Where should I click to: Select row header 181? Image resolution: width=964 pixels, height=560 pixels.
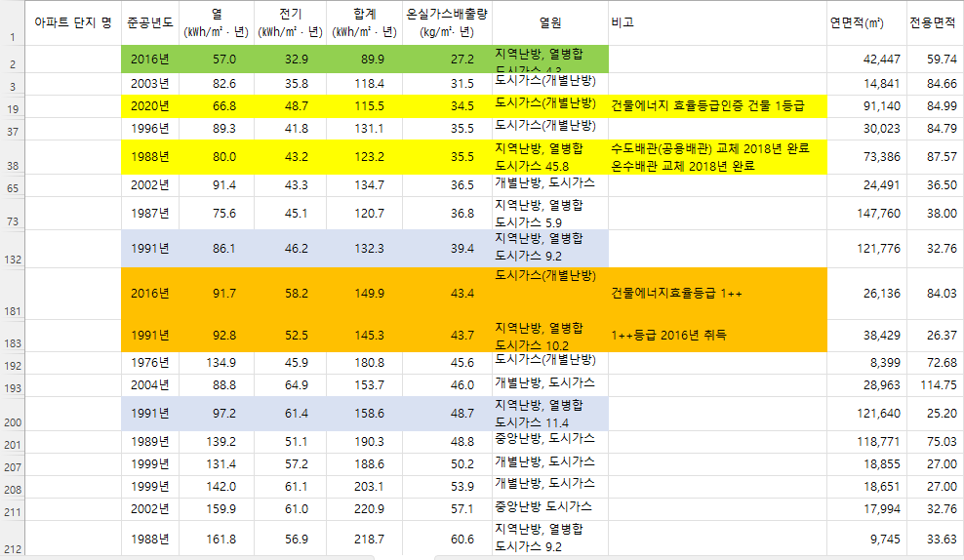click(x=13, y=294)
